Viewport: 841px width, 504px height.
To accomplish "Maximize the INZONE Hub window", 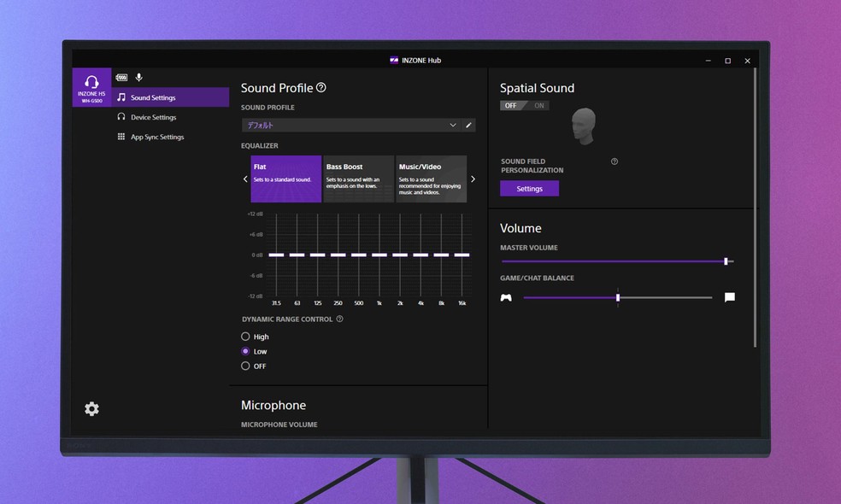I will point(728,61).
